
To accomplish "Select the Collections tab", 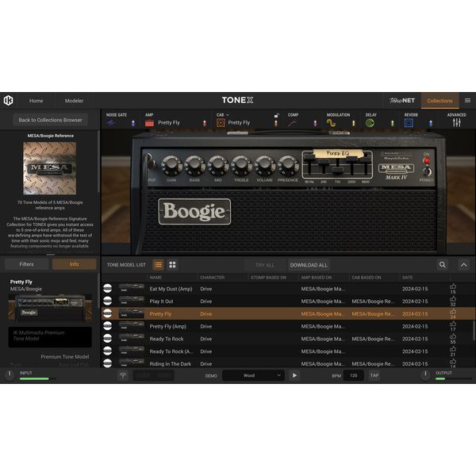I will [x=440, y=101].
